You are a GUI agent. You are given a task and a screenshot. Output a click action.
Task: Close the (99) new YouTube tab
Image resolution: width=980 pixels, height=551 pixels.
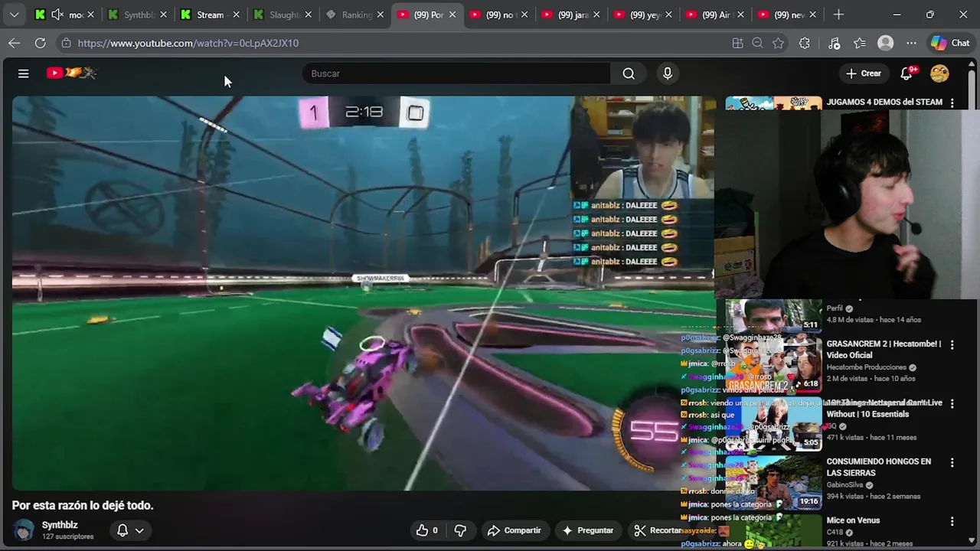(x=812, y=15)
